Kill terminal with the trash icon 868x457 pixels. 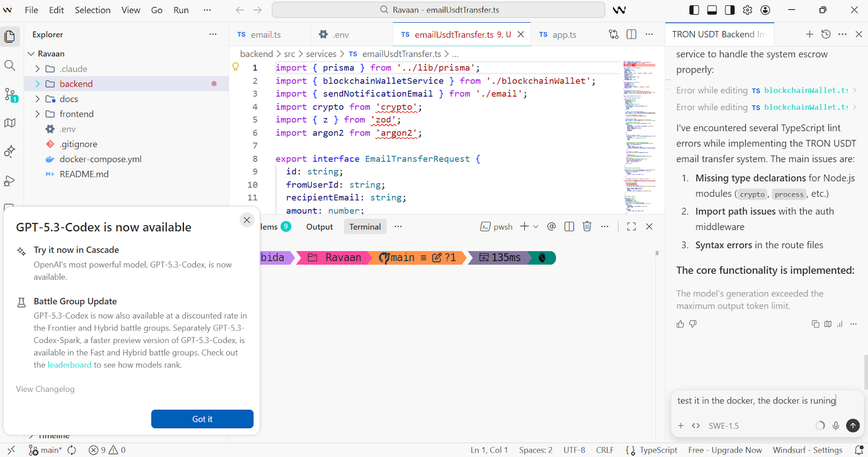point(587,227)
